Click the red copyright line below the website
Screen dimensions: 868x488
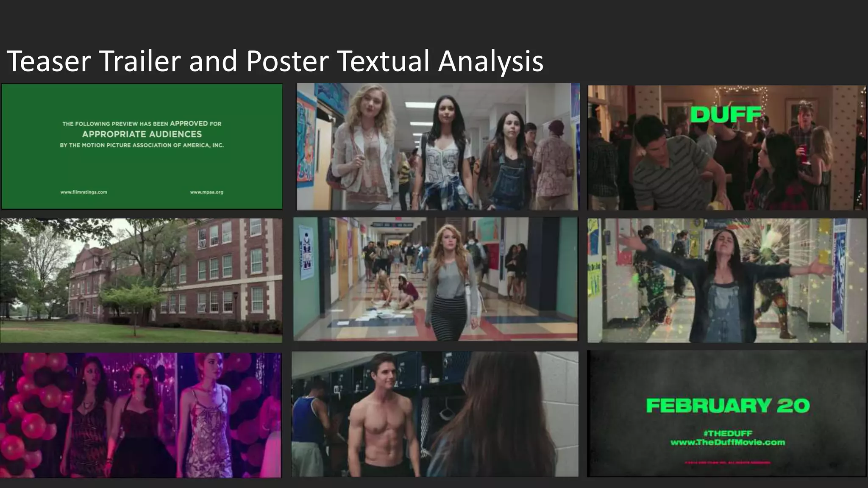pos(727,463)
